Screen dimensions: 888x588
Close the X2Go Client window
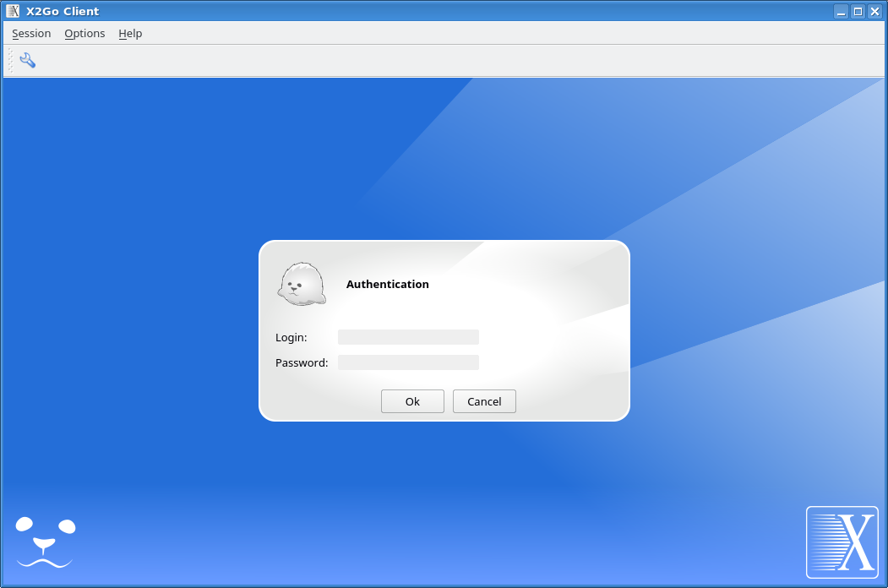[x=874, y=11]
